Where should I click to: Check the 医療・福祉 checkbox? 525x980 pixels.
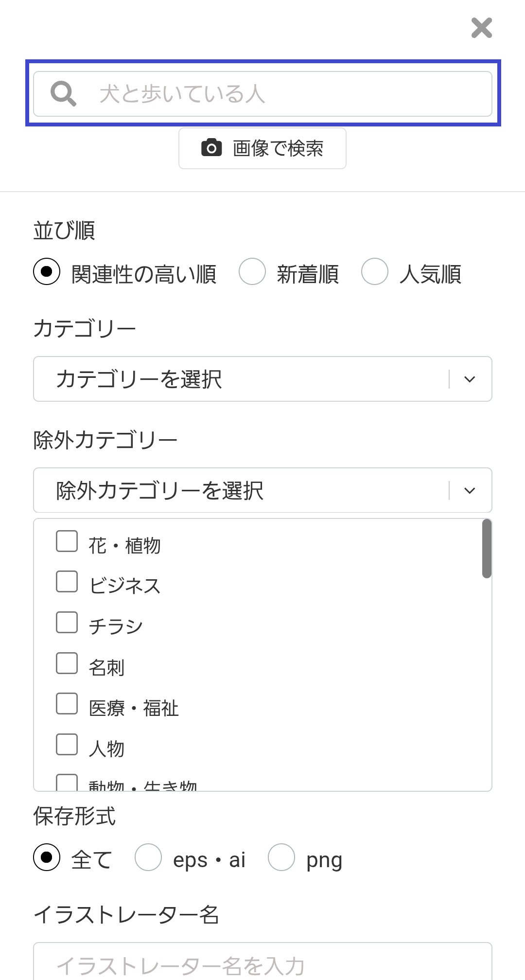[67, 704]
